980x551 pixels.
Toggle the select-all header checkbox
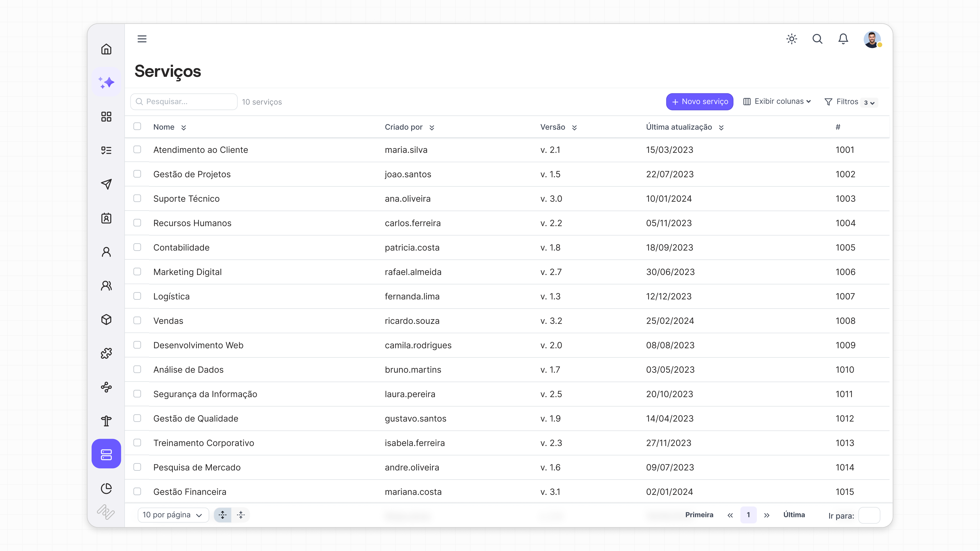pyautogui.click(x=137, y=126)
